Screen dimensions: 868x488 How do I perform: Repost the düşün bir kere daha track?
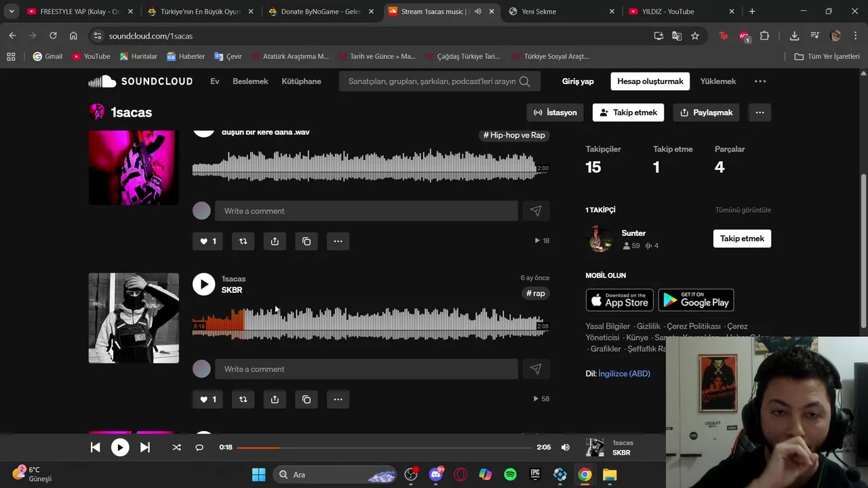pyautogui.click(x=243, y=241)
